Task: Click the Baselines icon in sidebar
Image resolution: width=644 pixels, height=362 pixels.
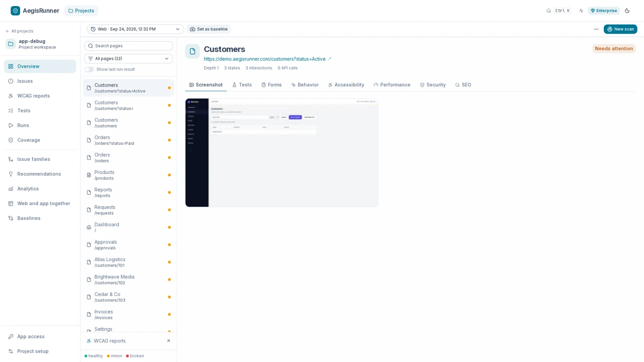Action: pos(11,218)
